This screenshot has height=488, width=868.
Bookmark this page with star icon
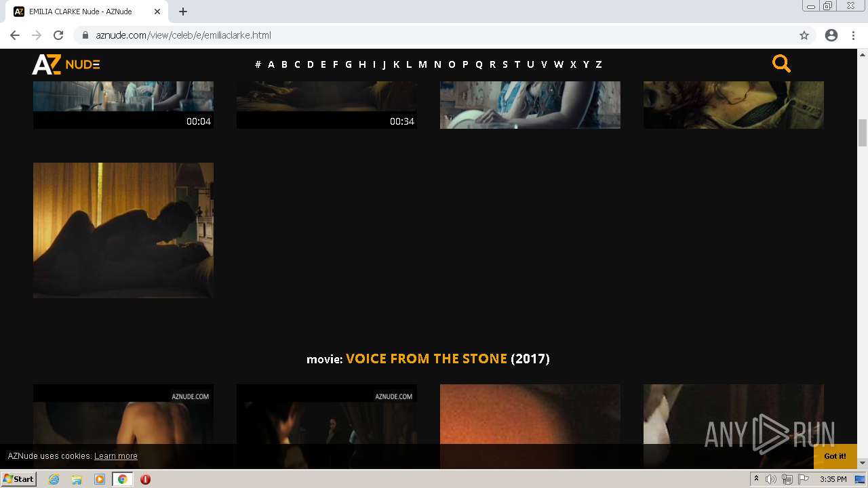(x=804, y=35)
